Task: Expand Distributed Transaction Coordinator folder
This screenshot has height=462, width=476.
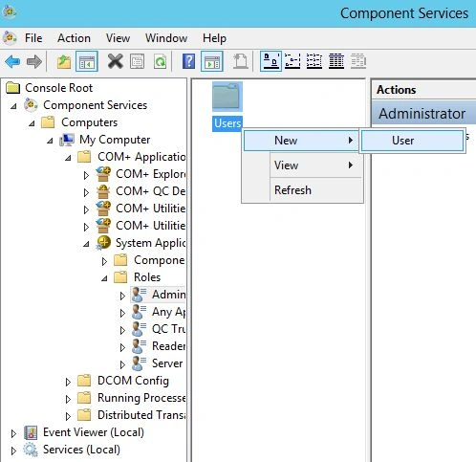Action: 68,416
